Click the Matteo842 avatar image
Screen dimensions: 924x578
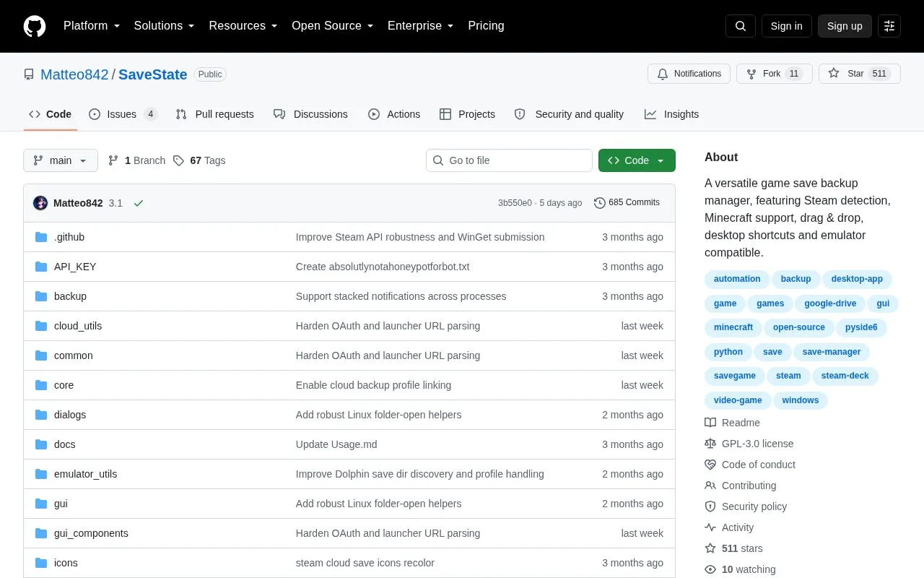[x=40, y=203]
